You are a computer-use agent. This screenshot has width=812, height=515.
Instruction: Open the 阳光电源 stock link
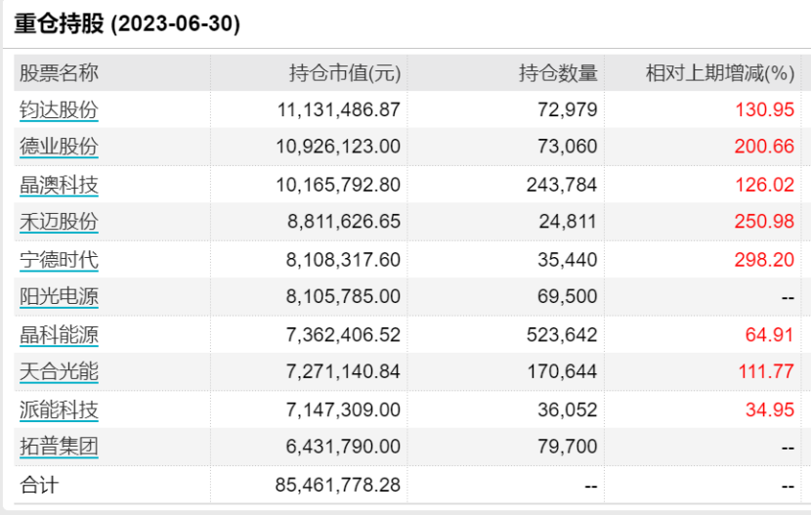59,297
